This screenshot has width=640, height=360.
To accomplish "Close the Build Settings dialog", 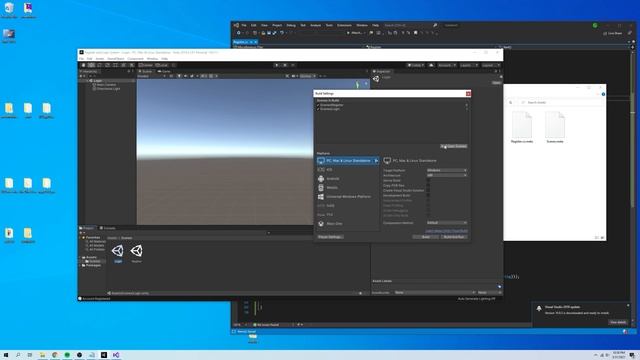I will tap(468, 93).
